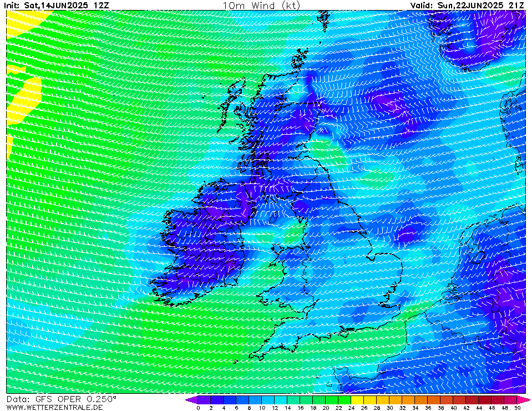Open the WWW.WETTERZENTRALE.DE link text
532x411 pixels.
pyautogui.click(x=54, y=407)
